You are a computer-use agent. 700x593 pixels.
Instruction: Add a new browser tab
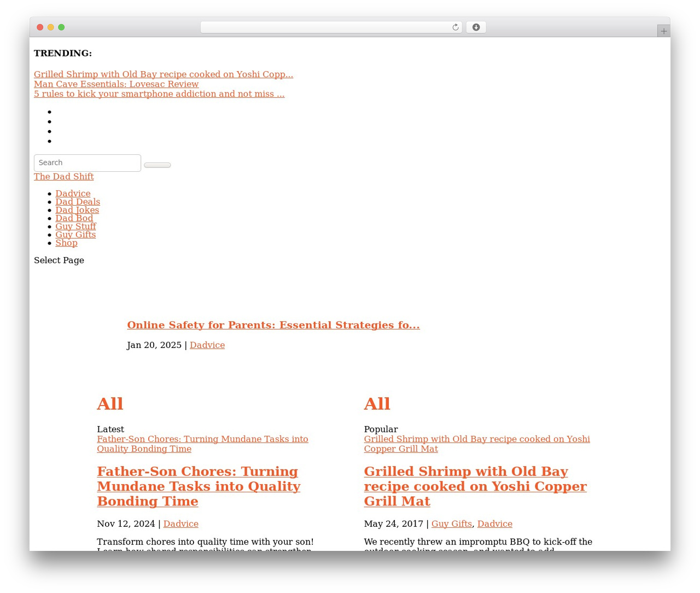pyautogui.click(x=663, y=31)
